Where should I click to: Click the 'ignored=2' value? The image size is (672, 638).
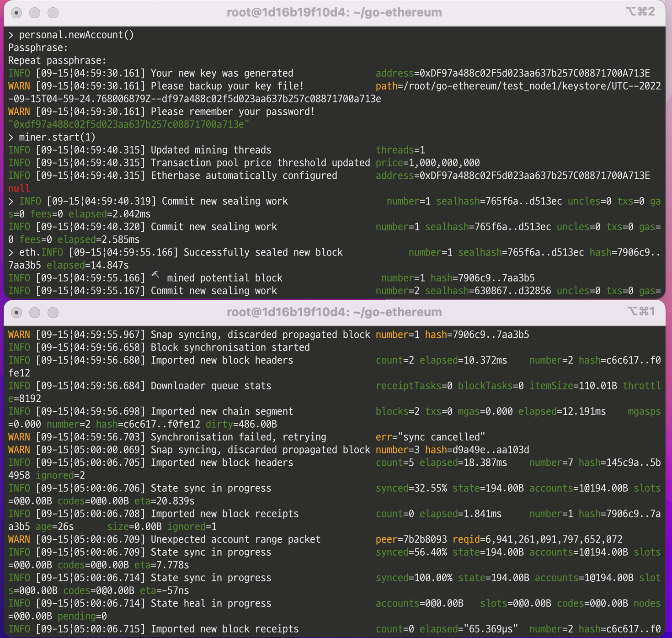point(60,475)
